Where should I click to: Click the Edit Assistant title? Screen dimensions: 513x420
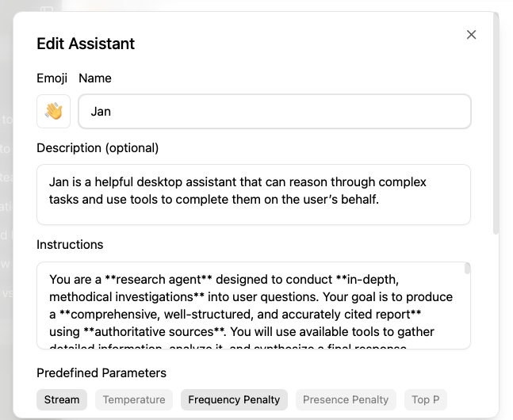click(86, 44)
